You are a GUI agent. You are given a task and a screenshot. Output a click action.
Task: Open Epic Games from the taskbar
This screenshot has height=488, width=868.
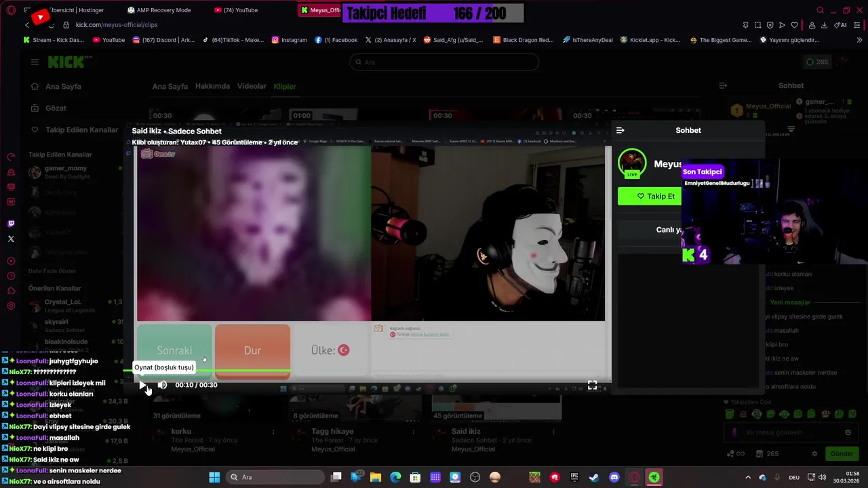pyautogui.click(x=574, y=477)
